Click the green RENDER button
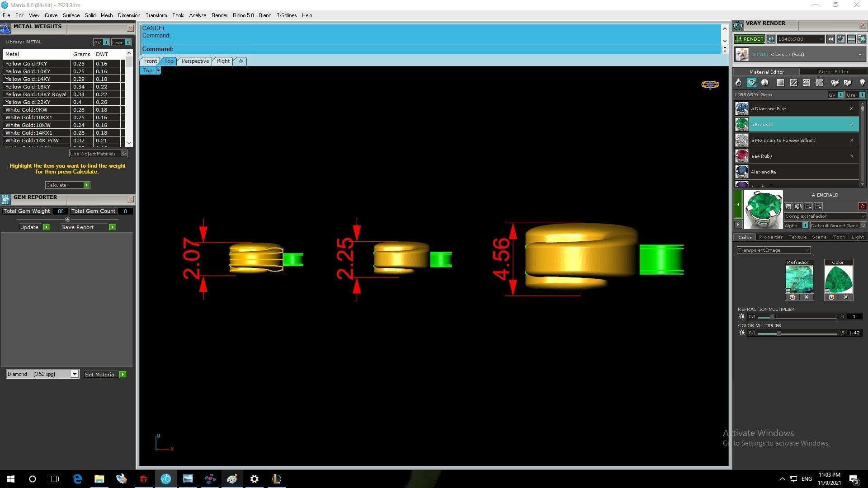This screenshot has width=868, height=488. click(x=749, y=39)
